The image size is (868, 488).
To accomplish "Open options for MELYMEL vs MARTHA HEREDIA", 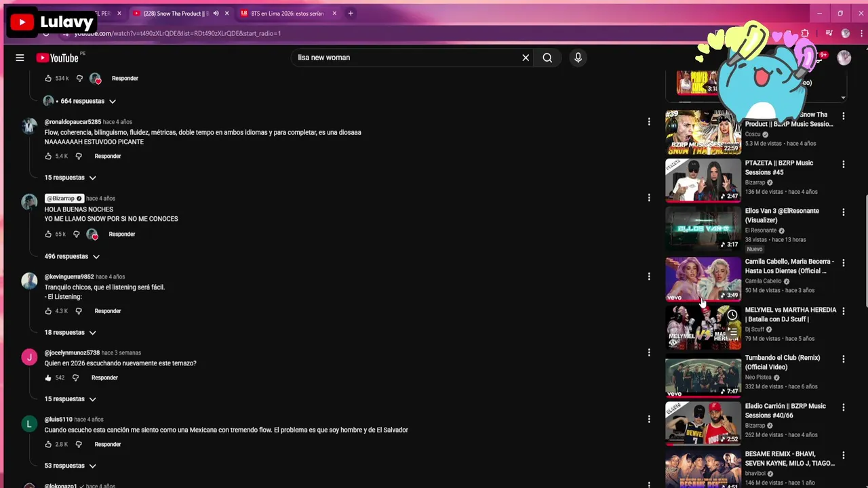I will [844, 311].
